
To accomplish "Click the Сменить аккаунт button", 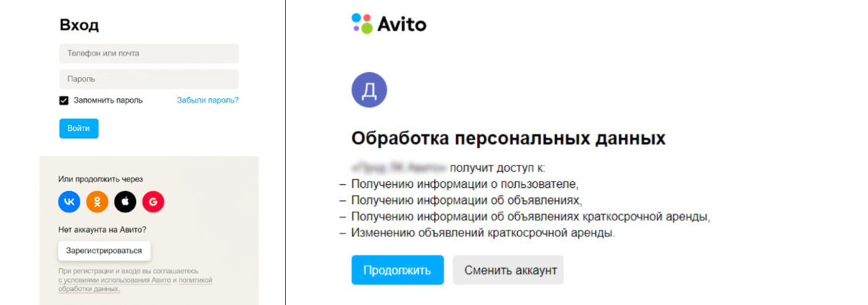I will [508, 270].
